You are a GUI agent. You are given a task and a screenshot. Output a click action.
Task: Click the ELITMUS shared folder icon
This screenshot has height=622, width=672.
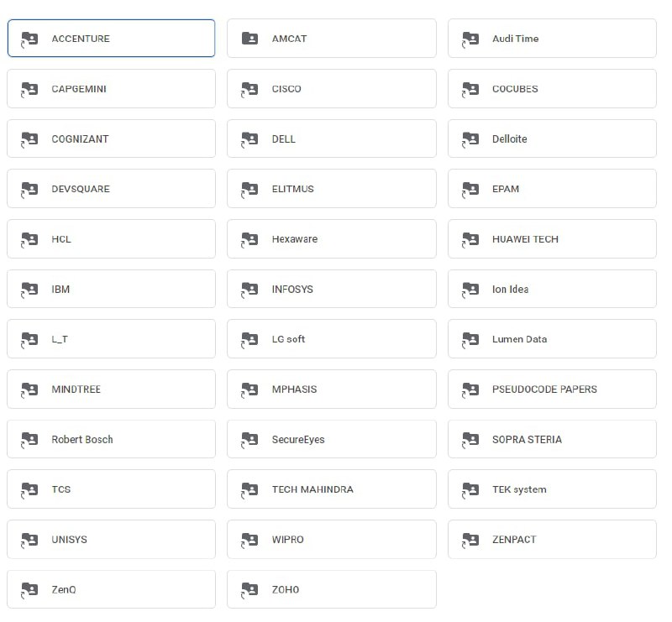click(x=249, y=188)
